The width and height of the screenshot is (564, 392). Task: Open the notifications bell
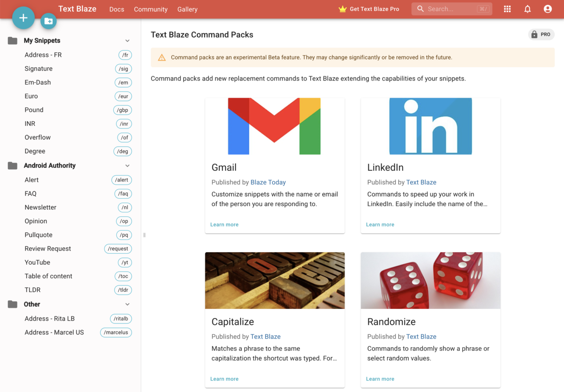click(527, 9)
